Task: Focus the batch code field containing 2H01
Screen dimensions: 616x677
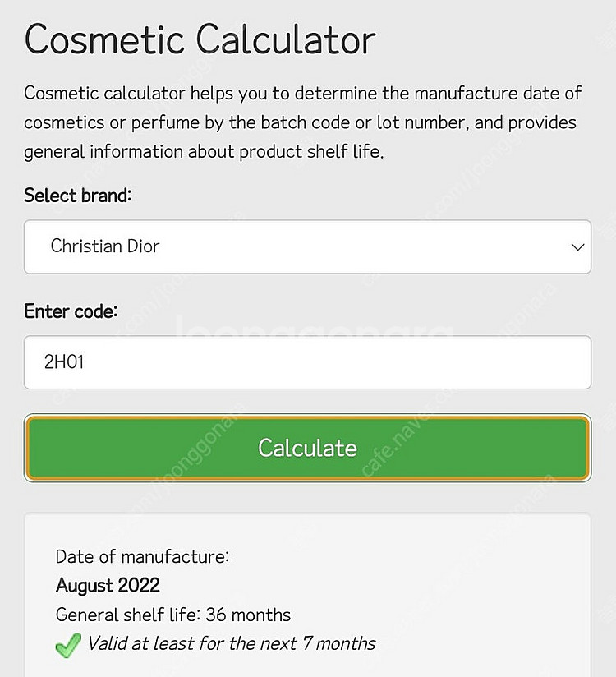Action: click(307, 362)
